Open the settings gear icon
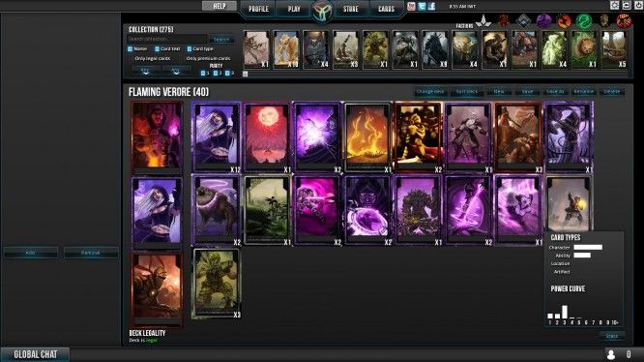Viewport: 644px width, 362px height. [614, 5]
